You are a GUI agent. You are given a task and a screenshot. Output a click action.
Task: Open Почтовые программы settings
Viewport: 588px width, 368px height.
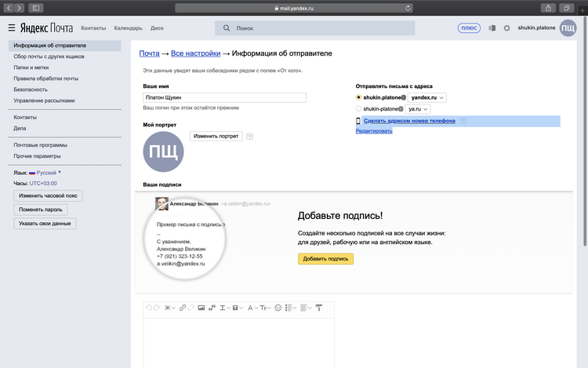[x=40, y=145]
